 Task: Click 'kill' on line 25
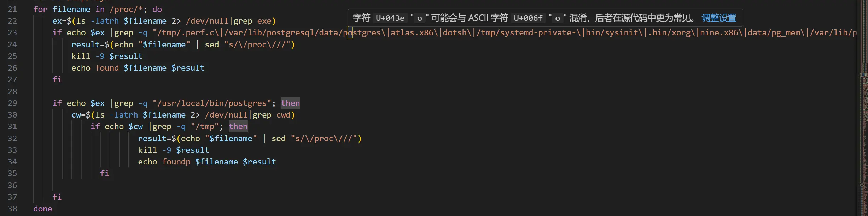[x=81, y=56]
